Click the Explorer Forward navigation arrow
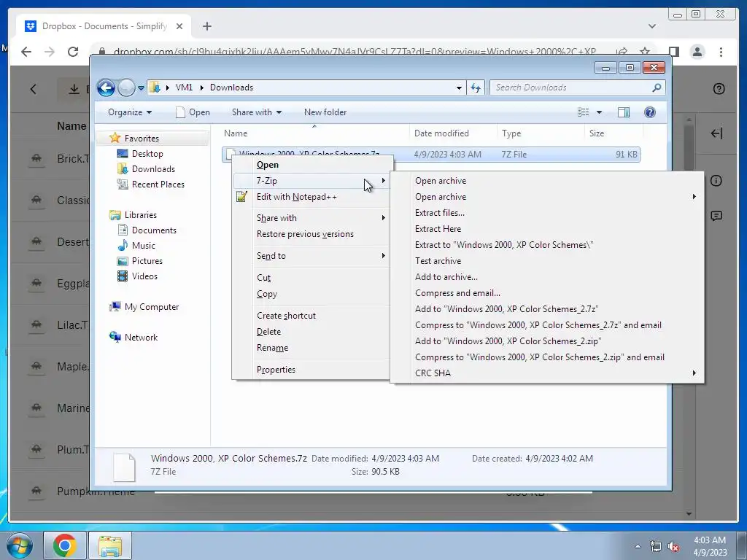Image resolution: width=747 pixels, height=560 pixels. click(126, 87)
